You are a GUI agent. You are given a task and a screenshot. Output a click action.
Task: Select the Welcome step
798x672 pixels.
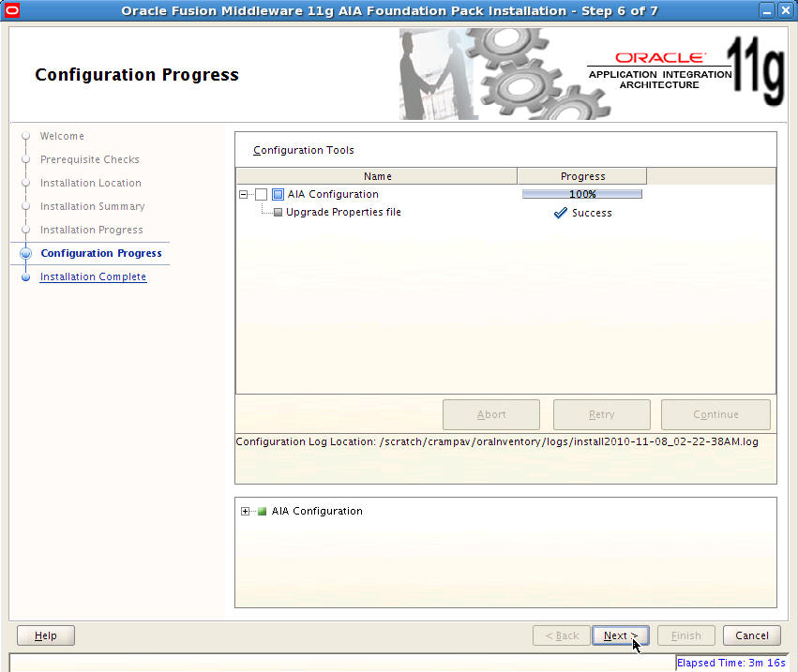[62, 136]
